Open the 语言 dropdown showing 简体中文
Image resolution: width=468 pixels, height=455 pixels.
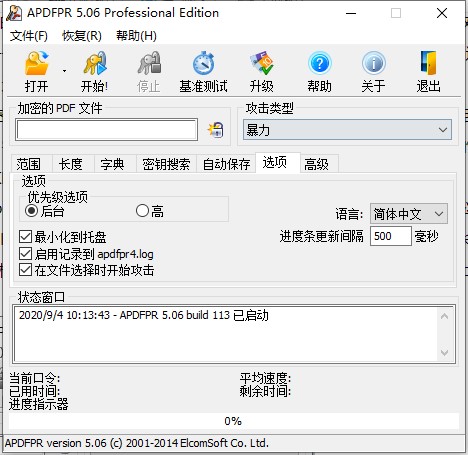coord(409,214)
